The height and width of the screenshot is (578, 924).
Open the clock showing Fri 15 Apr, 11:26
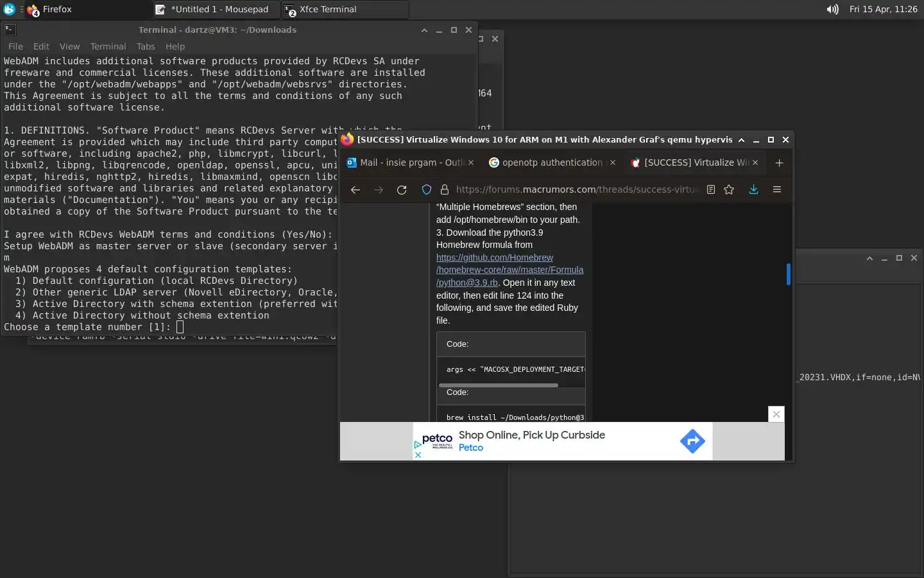tap(883, 10)
